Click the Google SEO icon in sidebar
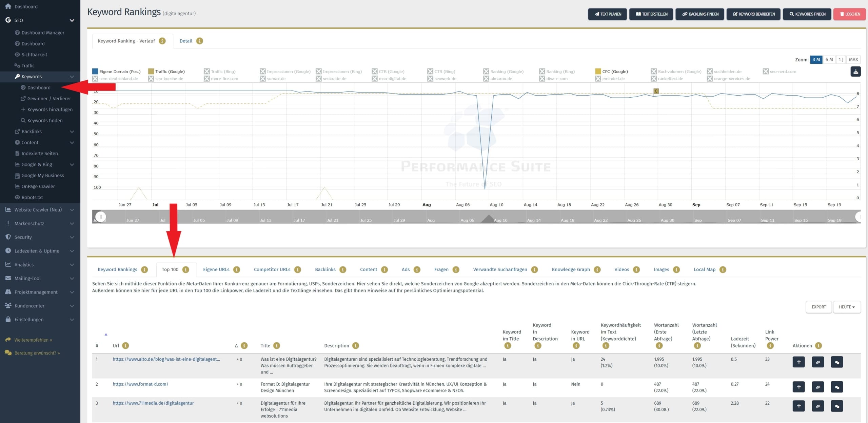868x423 pixels. (8, 20)
